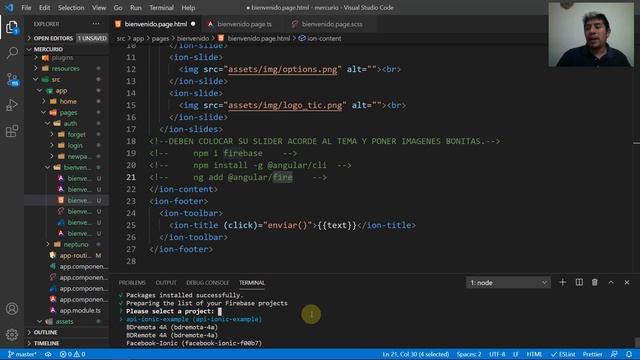The width and height of the screenshot is (640, 360).
Task: Open the Selection menu
Action: (71, 8)
